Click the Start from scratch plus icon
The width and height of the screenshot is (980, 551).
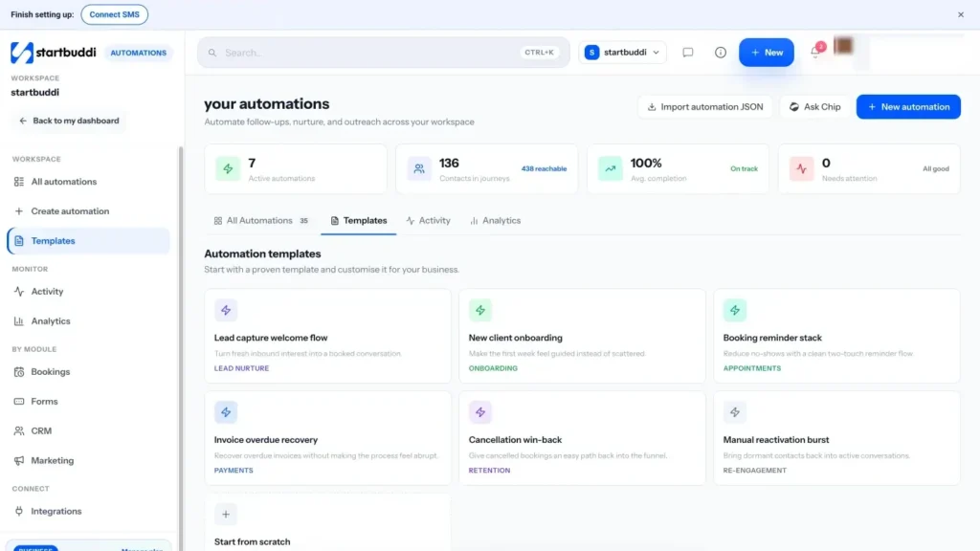226,514
